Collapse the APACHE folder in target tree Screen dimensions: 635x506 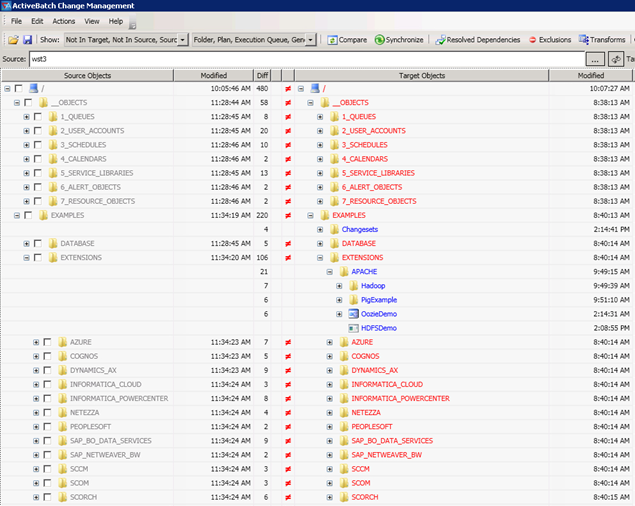coord(327,272)
